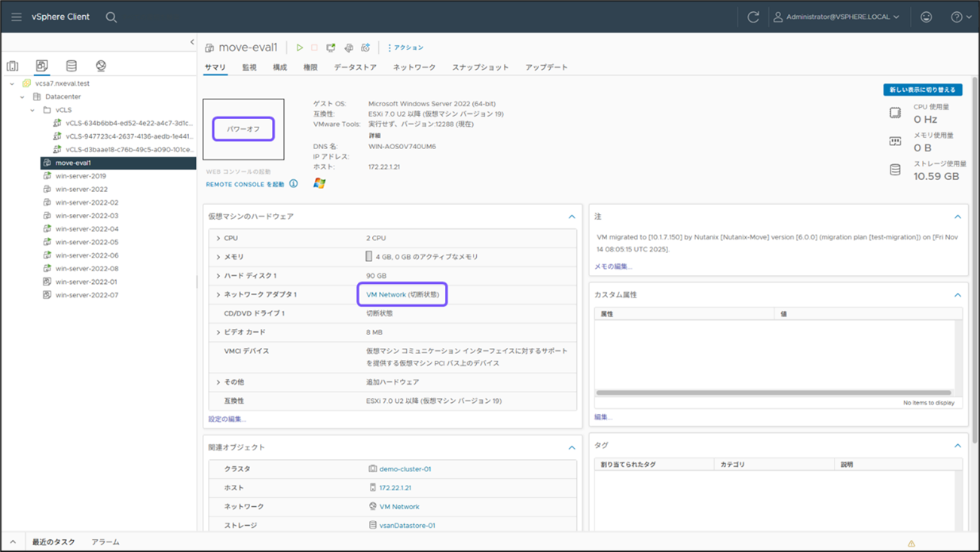This screenshot has width=980, height=552.
Task: Switch to the スナップショット tab
Action: click(480, 67)
